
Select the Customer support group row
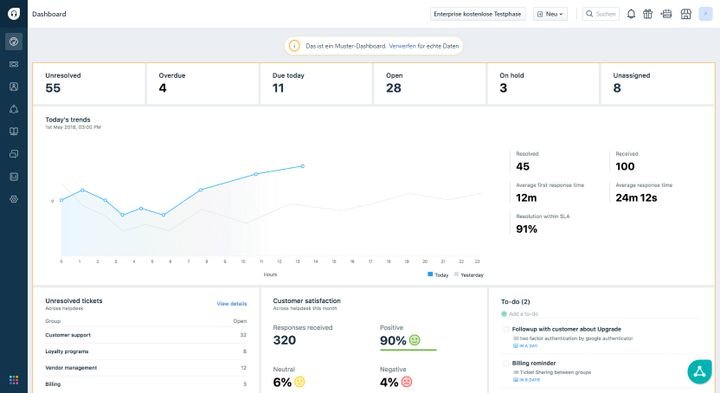click(x=146, y=335)
